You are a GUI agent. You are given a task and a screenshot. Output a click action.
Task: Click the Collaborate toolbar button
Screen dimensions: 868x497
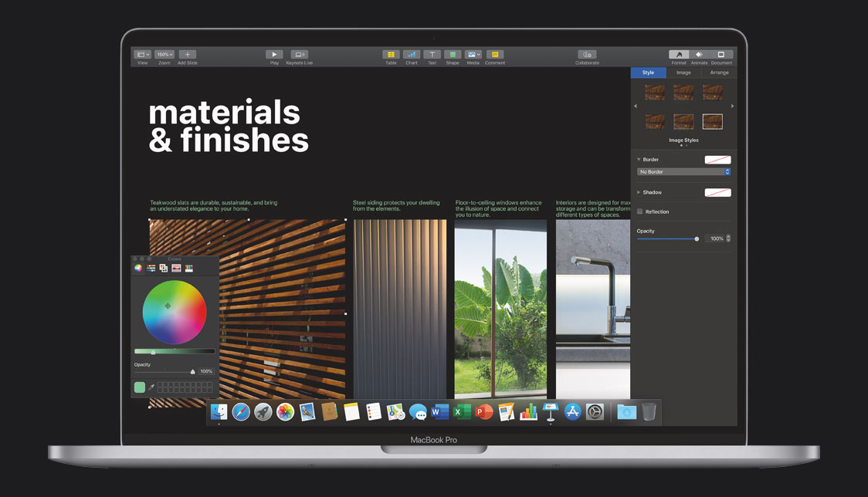coord(587,54)
